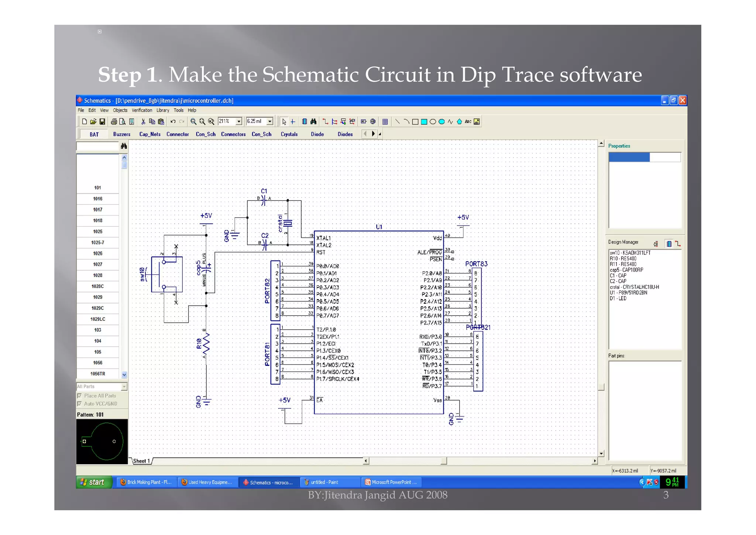
Task: Open the View menu
Action: (x=104, y=110)
